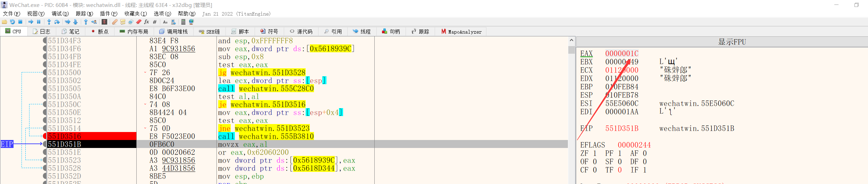Click the Run to User Code icon
Screen dimensions: 868x184
tap(94, 22)
